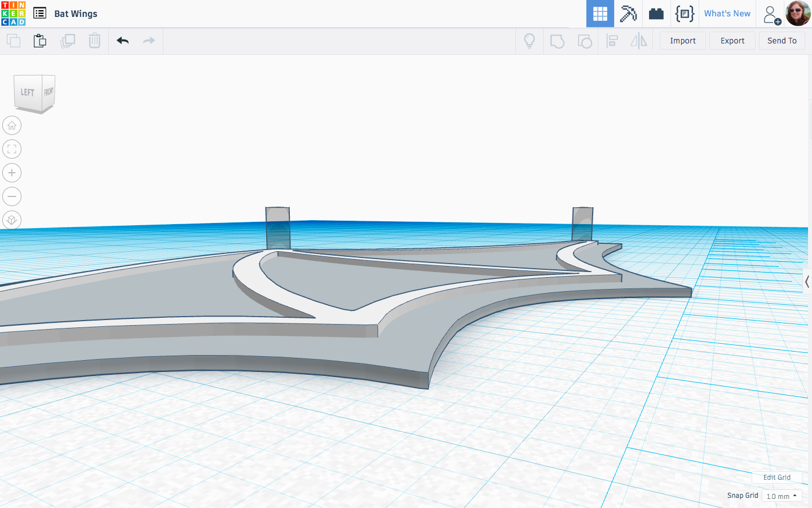Click the Send To button
The height and width of the screenshot is (508, 812).
[x=782, y=41]
